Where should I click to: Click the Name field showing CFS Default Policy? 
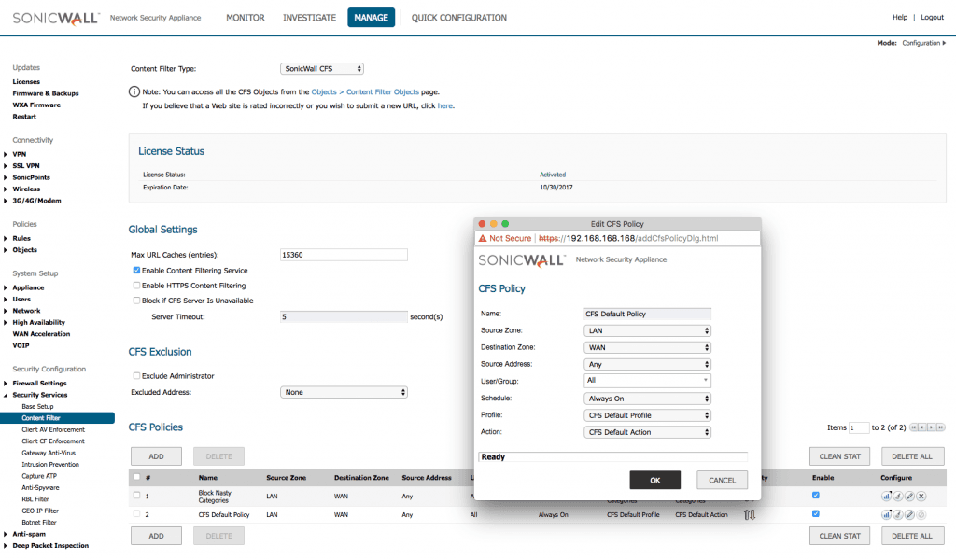coord(648,314)
